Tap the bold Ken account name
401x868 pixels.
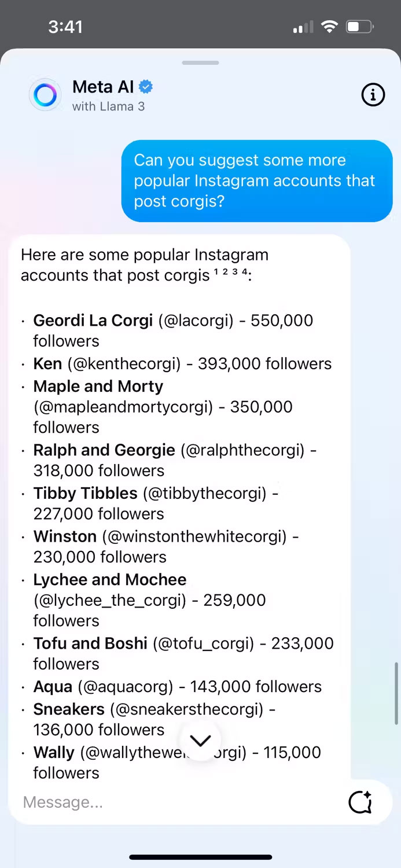coord(47,363)
